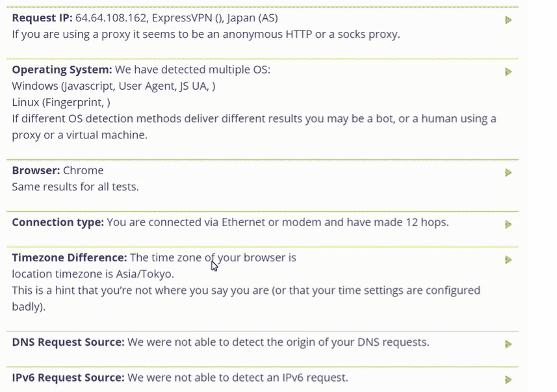Click the IPv6 Request Source arrow icon

coord(508,380)
